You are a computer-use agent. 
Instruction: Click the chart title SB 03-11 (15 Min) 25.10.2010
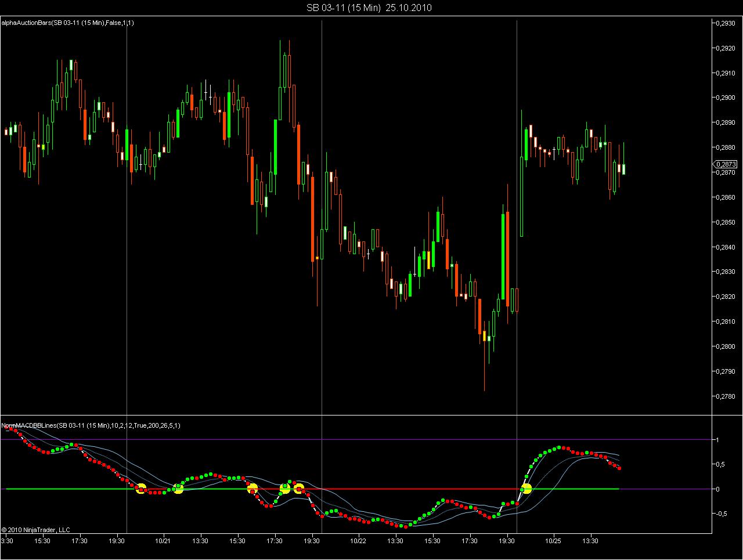click(x=369, y=8)
